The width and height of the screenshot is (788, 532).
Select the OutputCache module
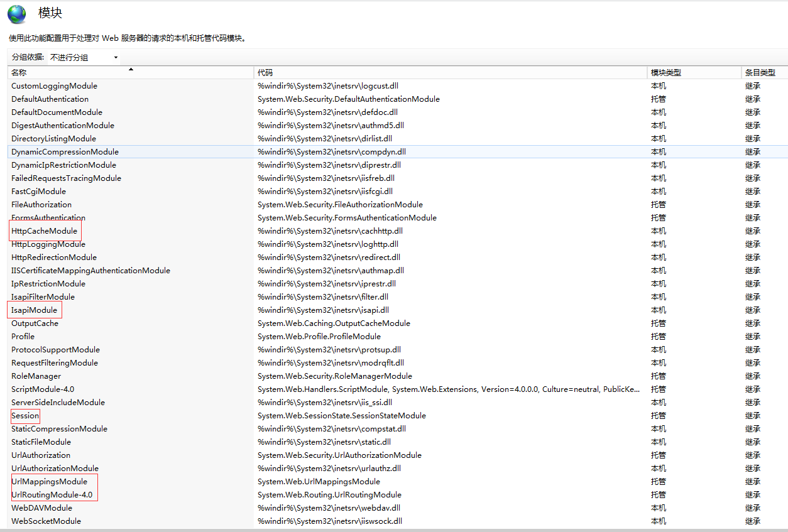35,323
